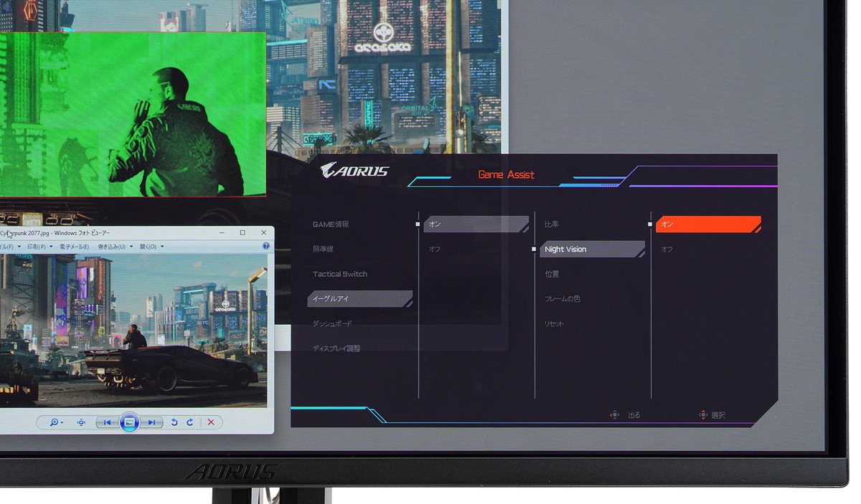Open Photo Viewer help icon
Image resolution: width=861 pixels, height=504 pixels.
[266, 247]
